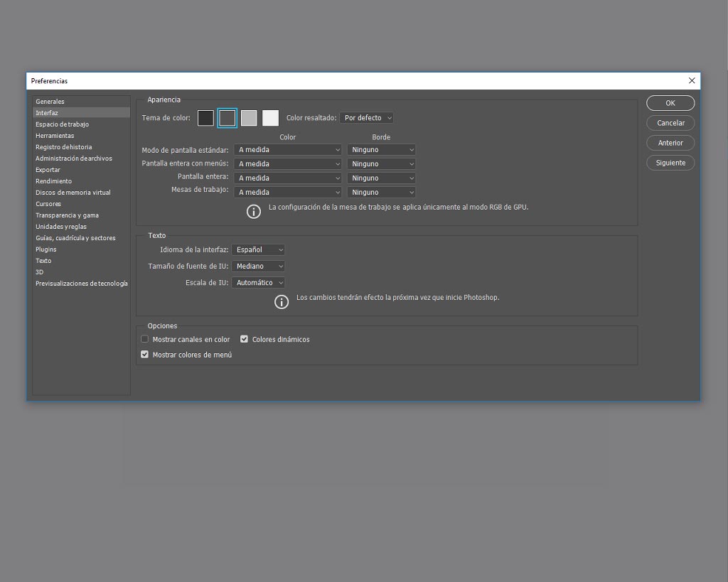
Task: Open Plugins preferences category
Action: click(x=81, y=249)
